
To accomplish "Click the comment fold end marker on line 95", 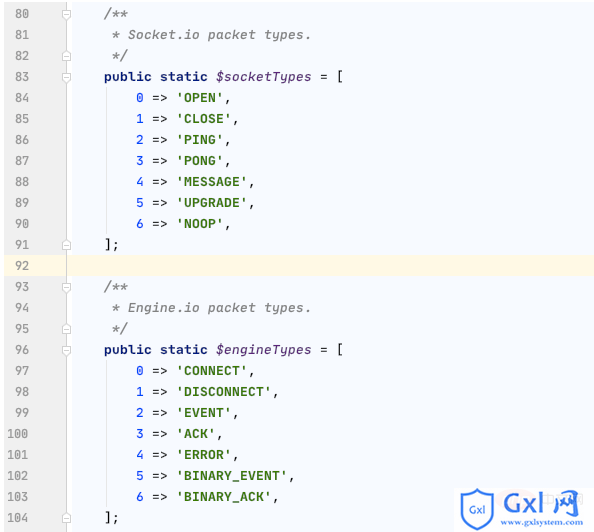I will tap(66, 329).
